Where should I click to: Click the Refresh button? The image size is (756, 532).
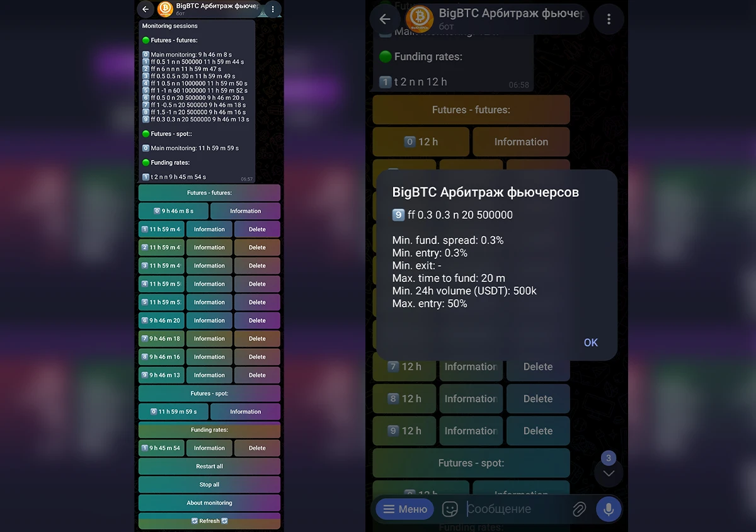point(209,521)
